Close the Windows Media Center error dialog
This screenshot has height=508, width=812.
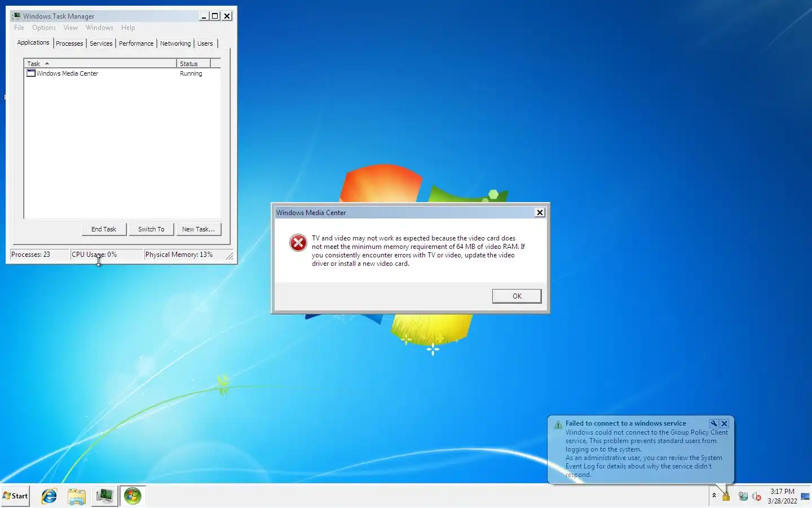[x=540, y=213]
